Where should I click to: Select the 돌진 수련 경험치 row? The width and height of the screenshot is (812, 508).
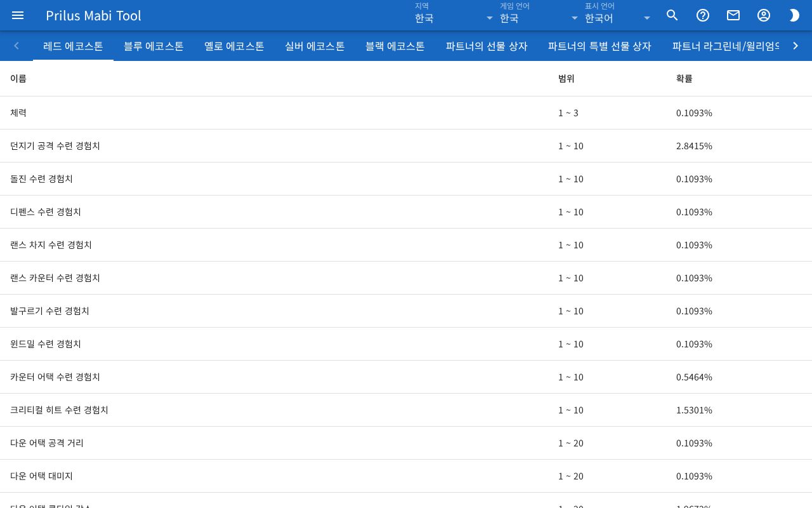click(406, 179)
